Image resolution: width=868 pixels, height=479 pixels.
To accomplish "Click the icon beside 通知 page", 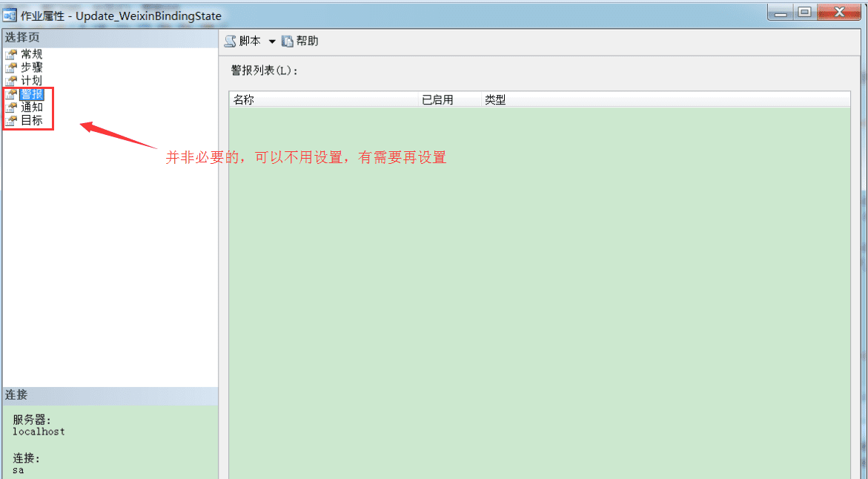I will point(11,108).
